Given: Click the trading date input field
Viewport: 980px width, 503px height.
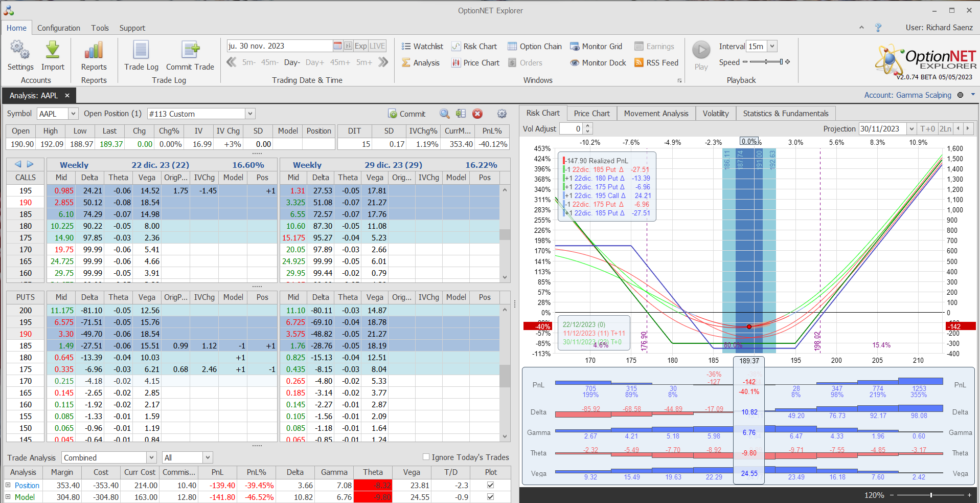Looking at the screenshot, I should (x=279, y=46).
